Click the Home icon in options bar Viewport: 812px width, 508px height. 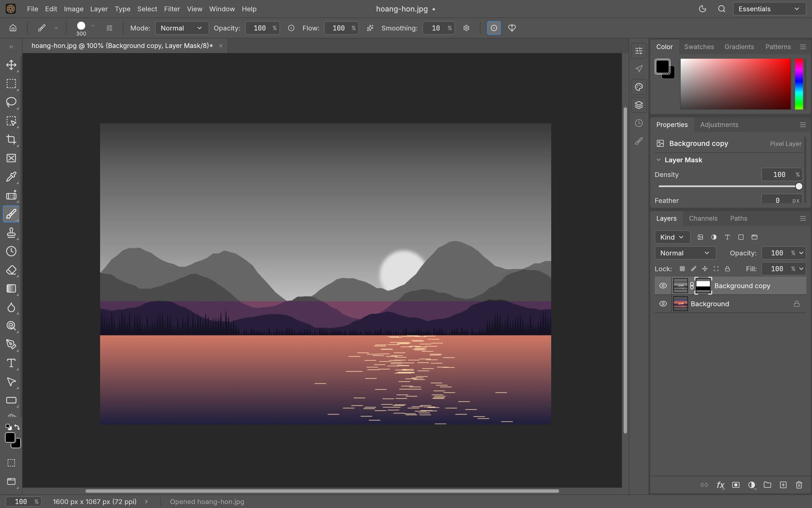13,28
